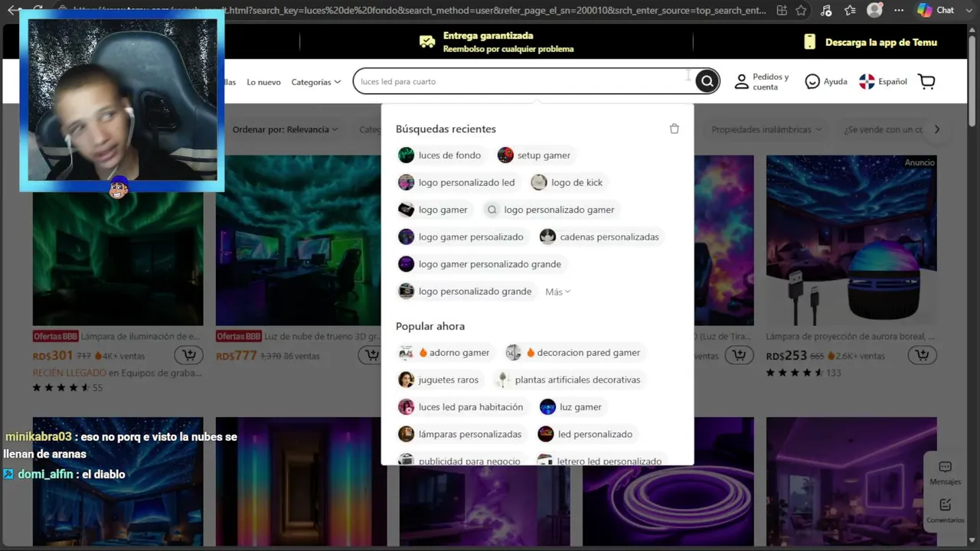This screenshot has width=980, height=551.
Task: Open the Ayuda help link
Action: coord(826,82)
